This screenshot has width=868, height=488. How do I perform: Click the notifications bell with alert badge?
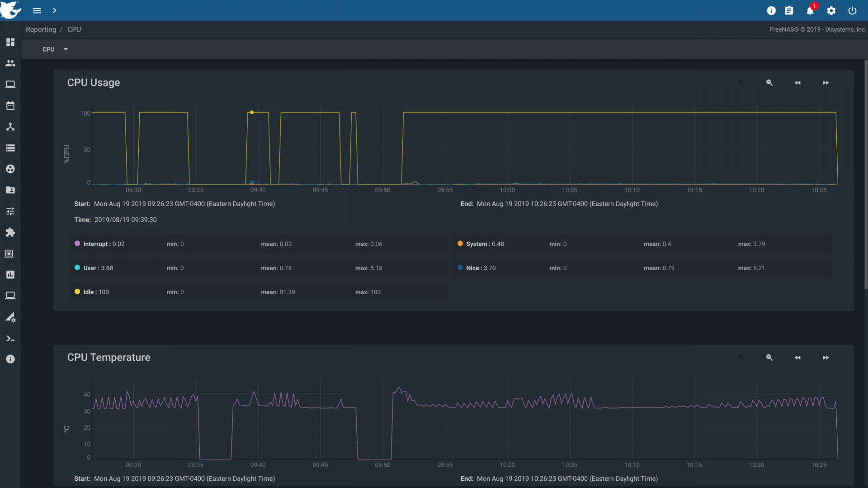pos(810,10)
